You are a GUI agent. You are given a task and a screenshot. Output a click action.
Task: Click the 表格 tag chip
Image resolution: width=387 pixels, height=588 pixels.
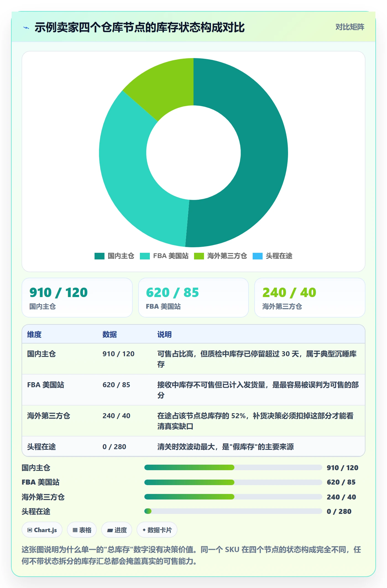click(82, 530)
